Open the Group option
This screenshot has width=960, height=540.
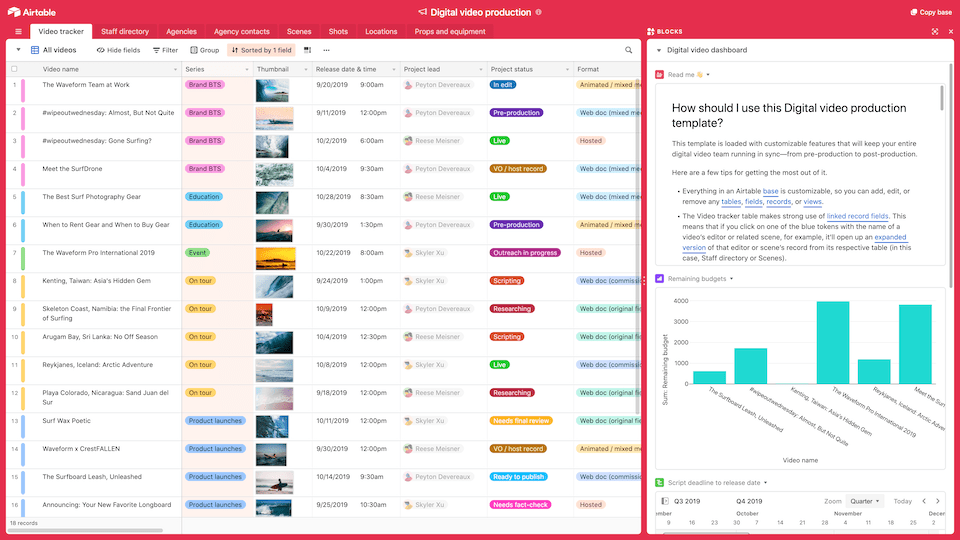tap(204, 50)
